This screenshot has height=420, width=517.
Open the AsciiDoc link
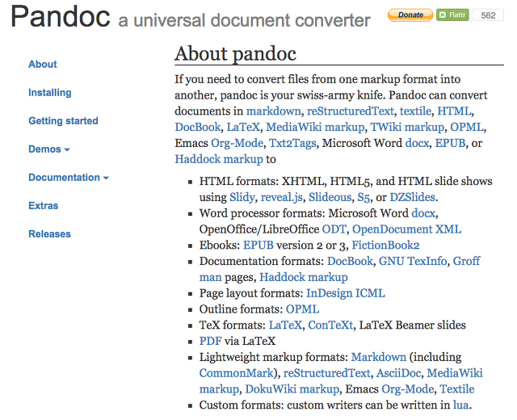(x=398, y=373)
